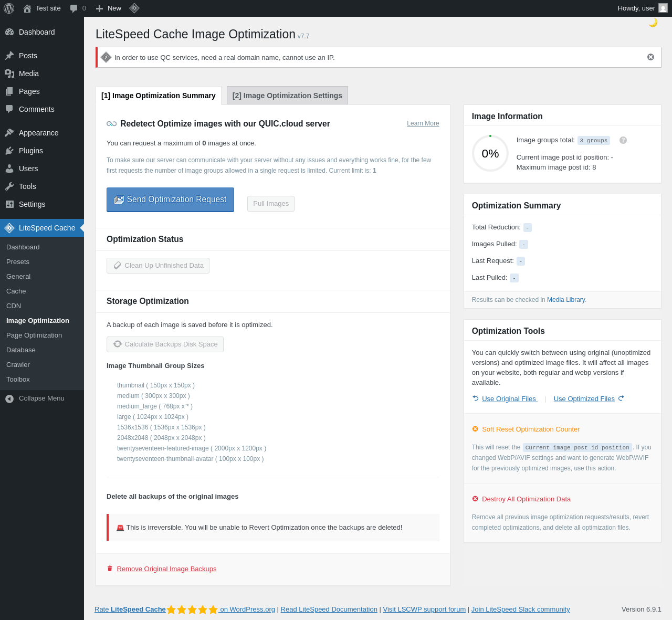
Task: Open Visit LSCWP support forum link
Action: point(424,610)
